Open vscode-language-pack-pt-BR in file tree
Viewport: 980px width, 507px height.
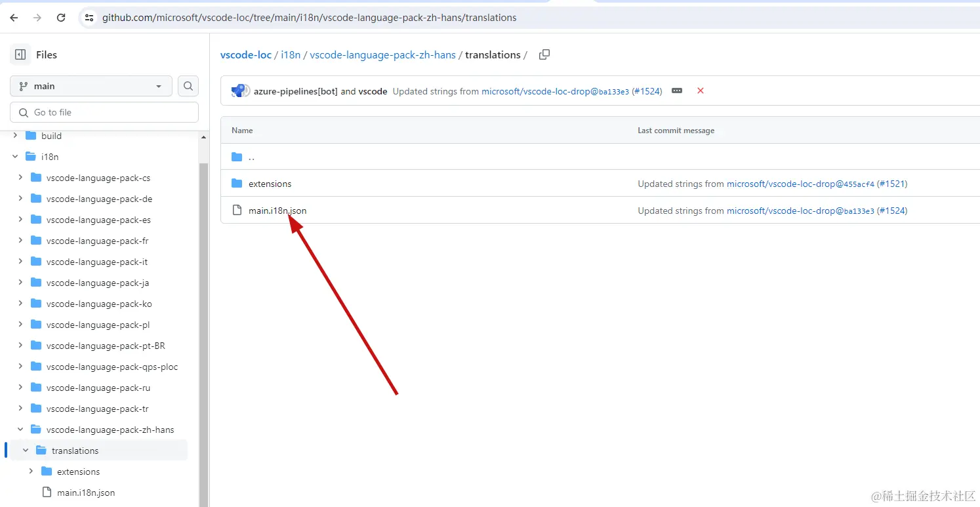(x=106, y=346)
